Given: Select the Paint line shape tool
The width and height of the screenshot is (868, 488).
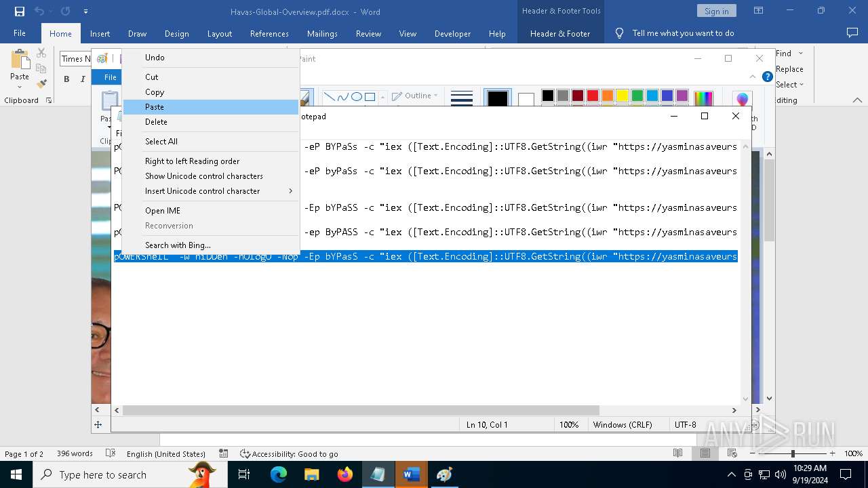Looking at the screenshot, I should (x=330, y=97).
